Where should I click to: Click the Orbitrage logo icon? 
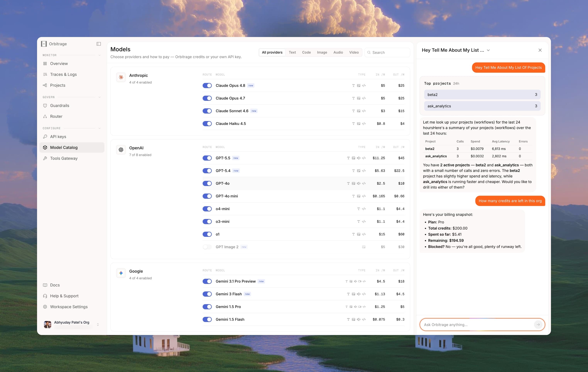point(44,44)
